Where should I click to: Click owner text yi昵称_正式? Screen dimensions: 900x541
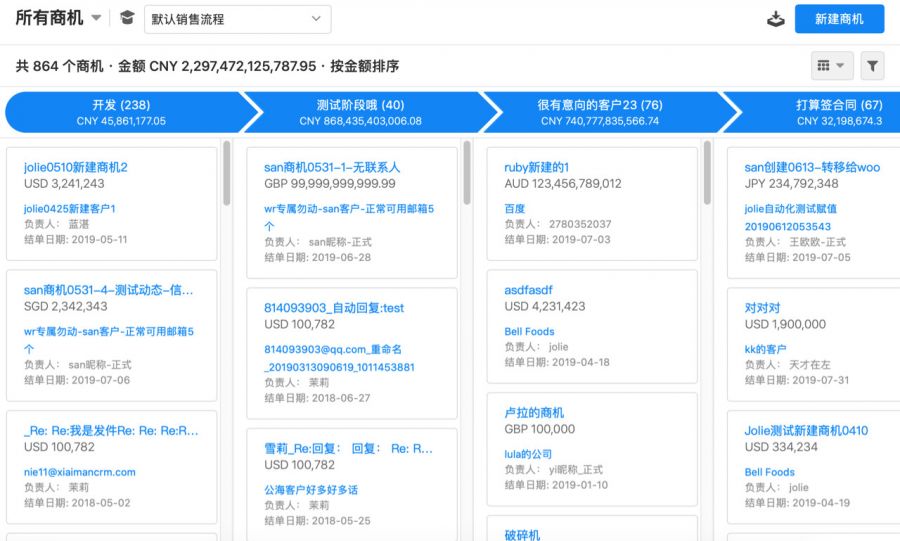tap(576, 469)
